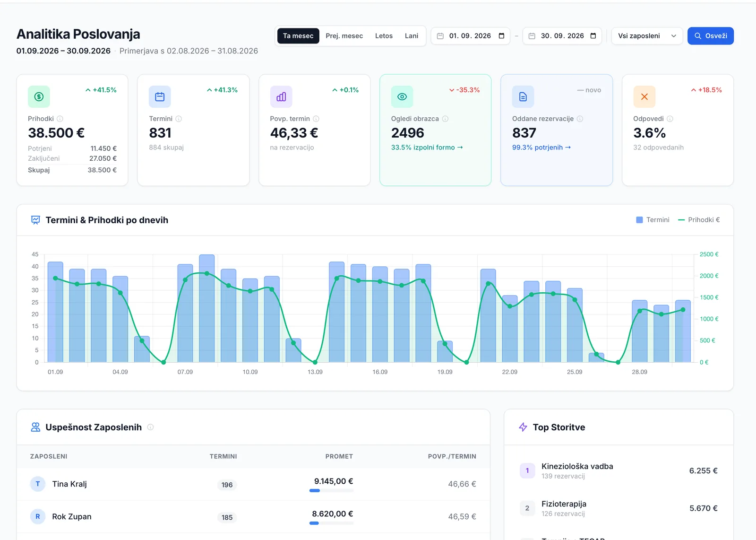The image size is (756, 540).
Task: Click the people icon beside Uspešnost Zaposlenih
Action: [x=35, y=427]
